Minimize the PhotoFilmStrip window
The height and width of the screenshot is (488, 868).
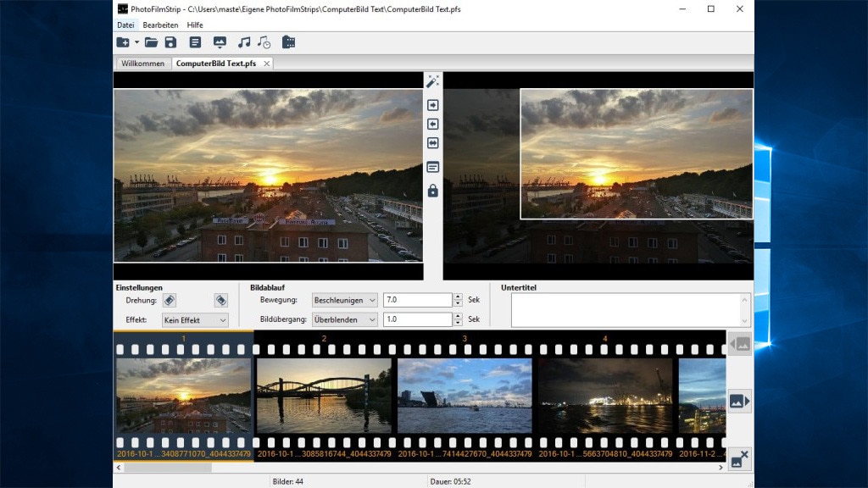[682, 8]
